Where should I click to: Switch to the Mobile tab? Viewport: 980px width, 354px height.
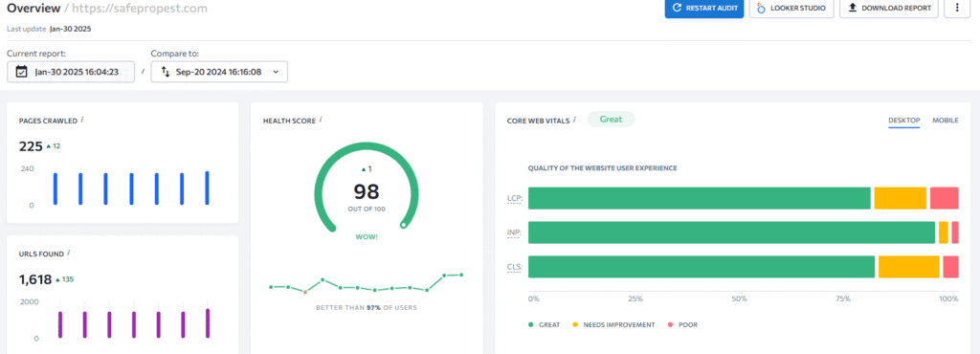point(945,121)
